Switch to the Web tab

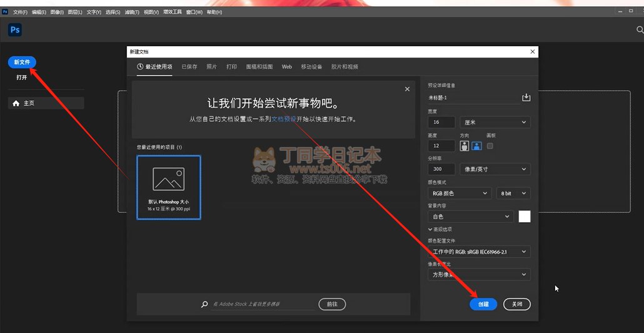[287, 66]
